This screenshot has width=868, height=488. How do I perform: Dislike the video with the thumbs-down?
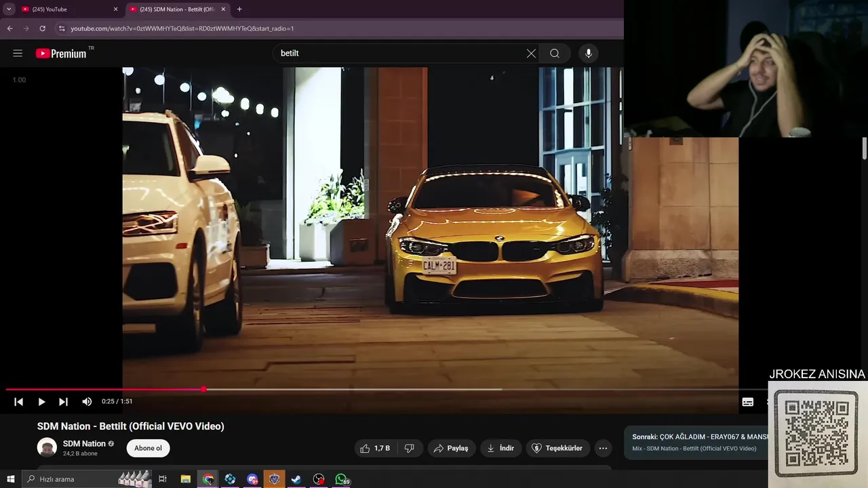410,449
